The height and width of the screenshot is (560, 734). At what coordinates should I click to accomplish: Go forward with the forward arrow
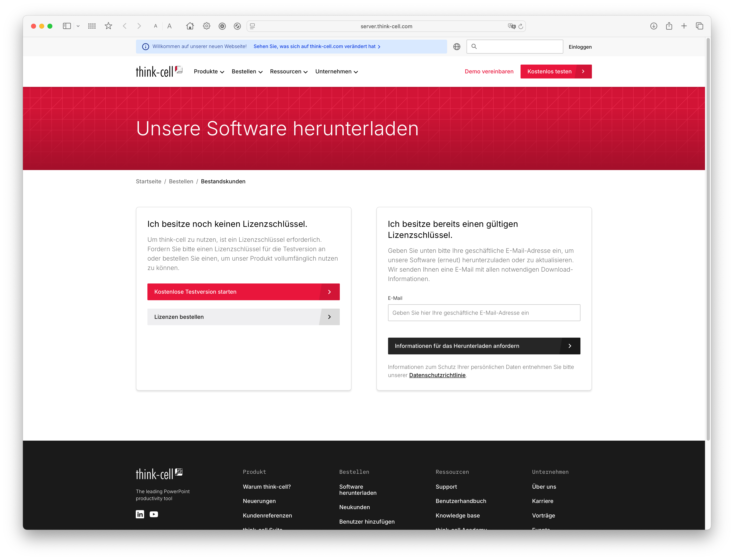point(139,26)
